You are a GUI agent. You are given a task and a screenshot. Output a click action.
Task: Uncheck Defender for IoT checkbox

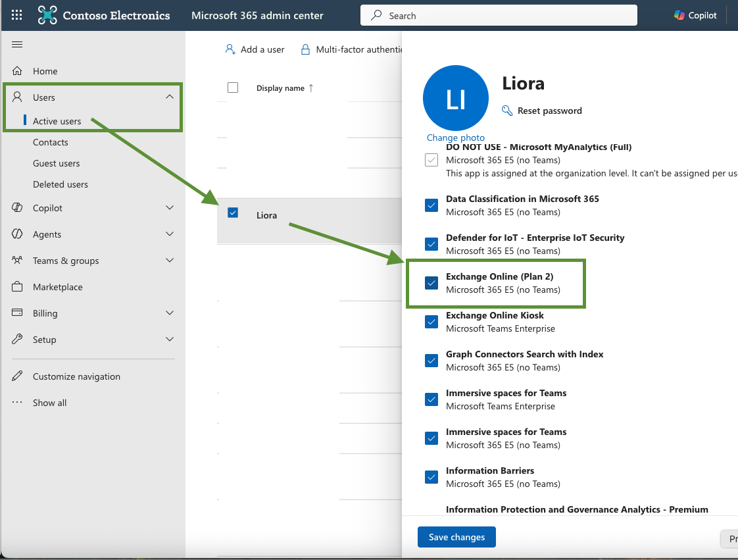(431, 244)
